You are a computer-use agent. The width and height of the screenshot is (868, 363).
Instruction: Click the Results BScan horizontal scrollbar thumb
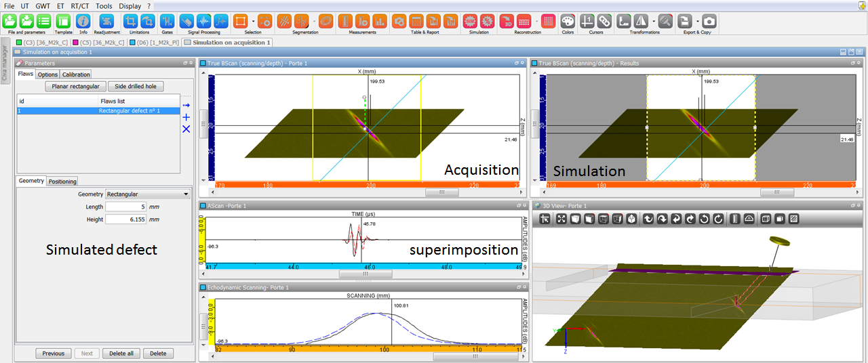(x=776, y=192)
